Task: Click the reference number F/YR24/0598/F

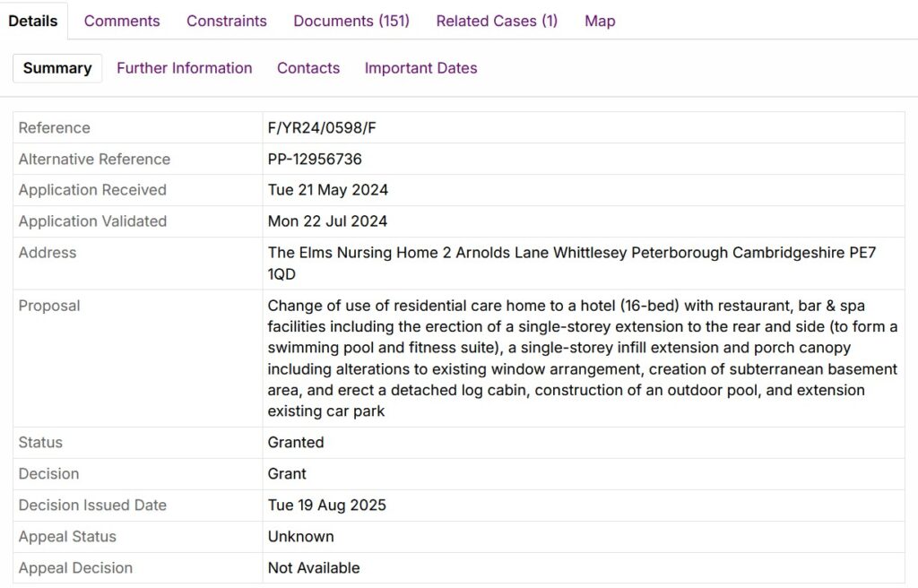Action: coord(322,127)
